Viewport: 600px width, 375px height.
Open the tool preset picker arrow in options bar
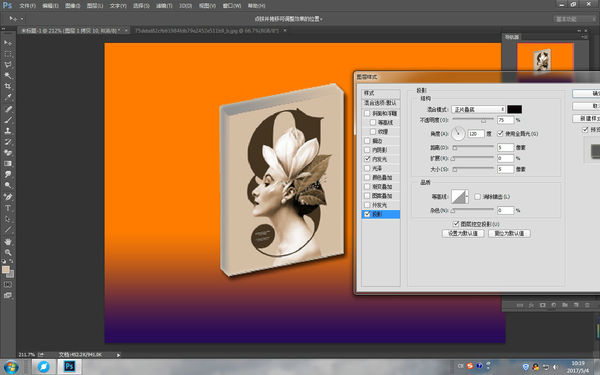22,18
